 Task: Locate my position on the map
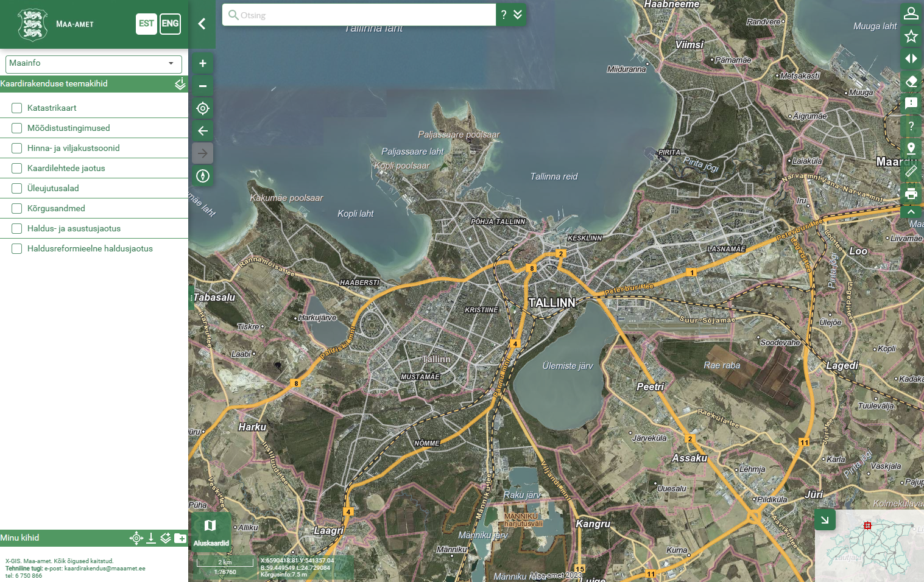coord(203,108)
